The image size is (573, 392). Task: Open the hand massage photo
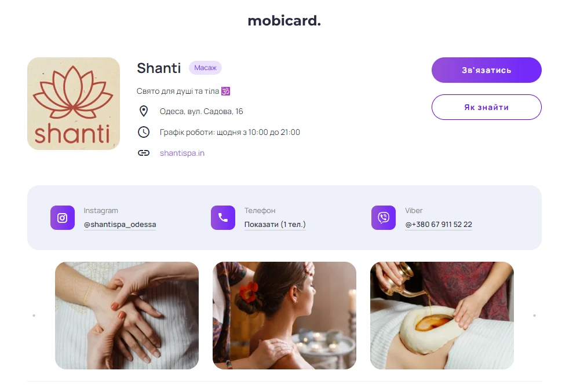click(x=127, y=316)
